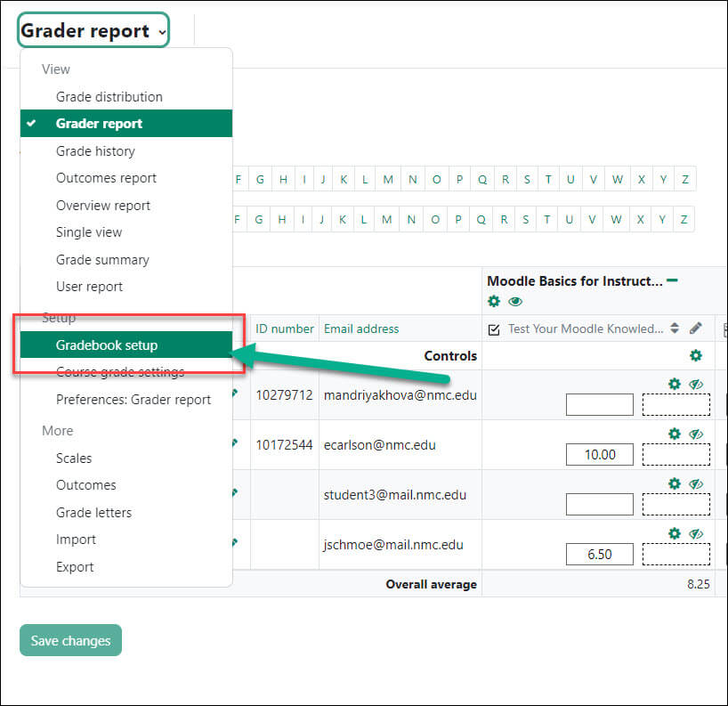Toggle hidden-eye icon for mandriyakhova@nmc.edu grade

click(696, 384)
